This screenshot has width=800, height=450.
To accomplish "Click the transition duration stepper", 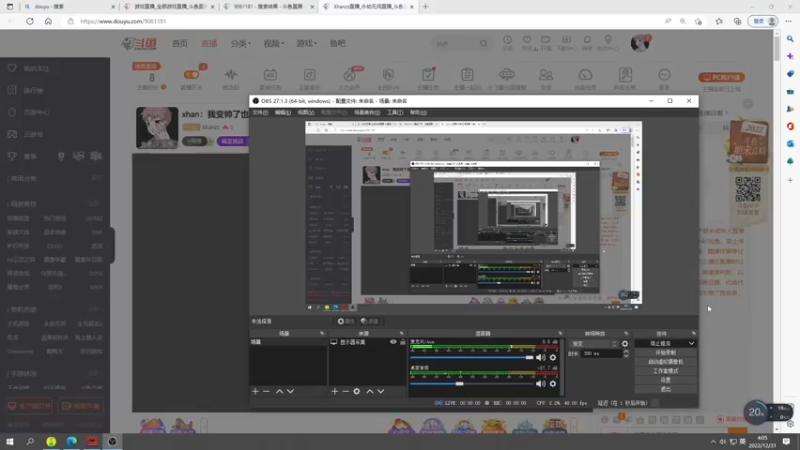I will [x=626, y=354].
